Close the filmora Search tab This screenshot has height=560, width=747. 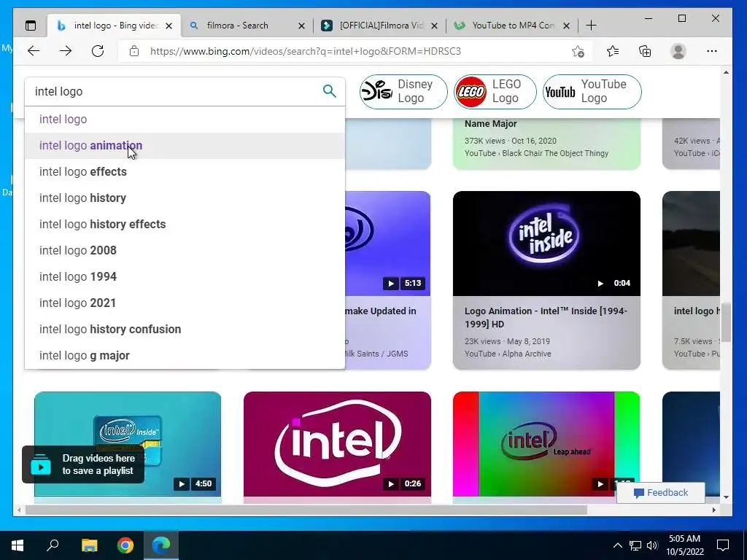click(x=301, y=26)
